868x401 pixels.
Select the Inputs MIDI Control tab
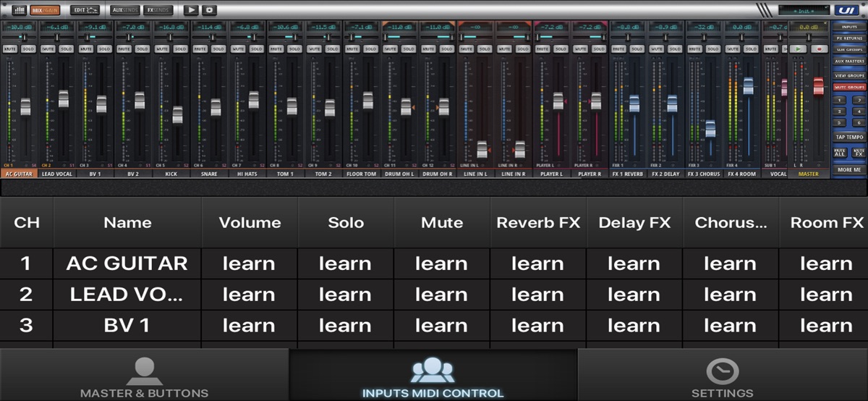[x=433, y=375]
